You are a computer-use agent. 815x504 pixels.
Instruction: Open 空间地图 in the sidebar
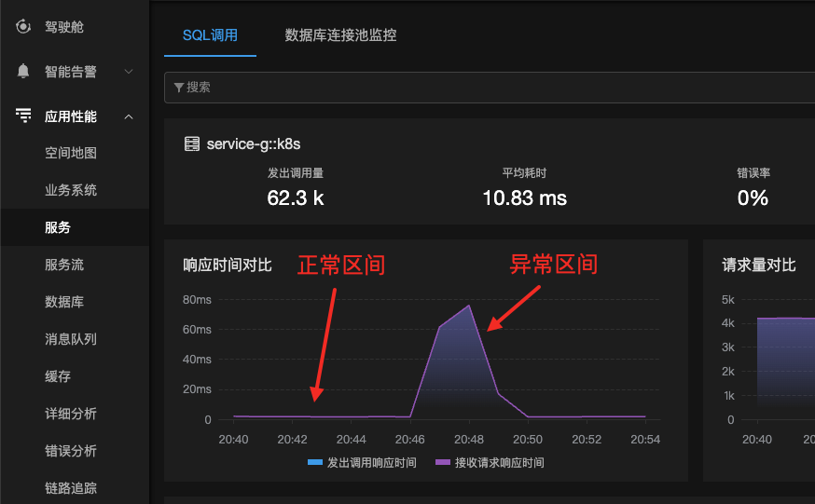(71, 153)
